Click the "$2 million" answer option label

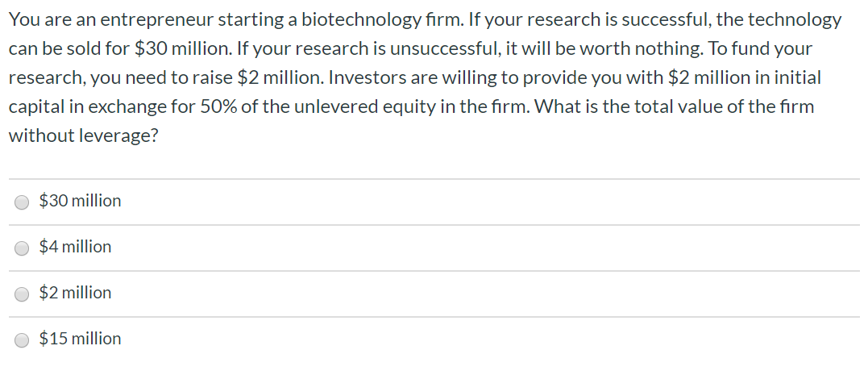75,293
